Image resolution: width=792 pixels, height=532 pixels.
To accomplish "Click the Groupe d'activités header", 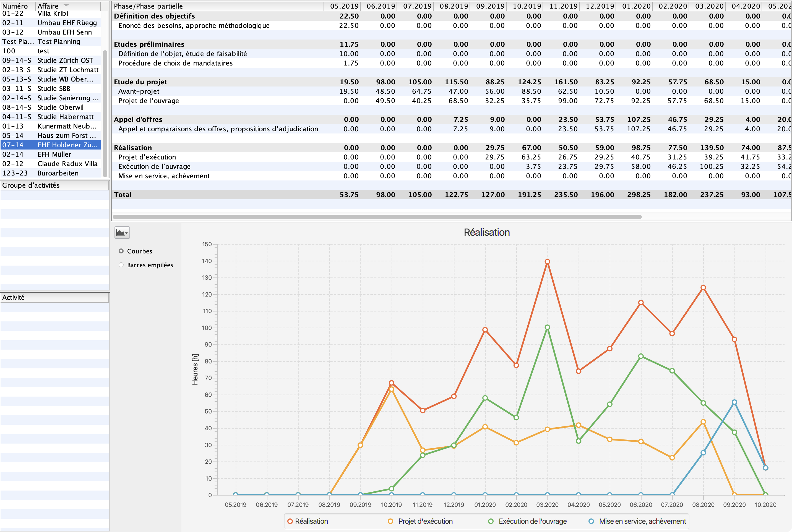I will (x=55, y=185).
